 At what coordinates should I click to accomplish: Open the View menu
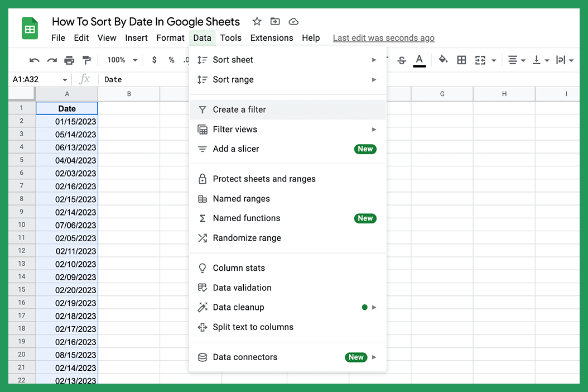[107, 38]
